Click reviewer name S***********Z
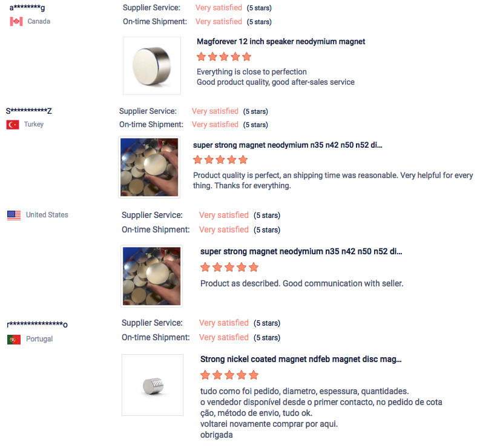Viewport: 477px width, 448px height. [29, 111]
